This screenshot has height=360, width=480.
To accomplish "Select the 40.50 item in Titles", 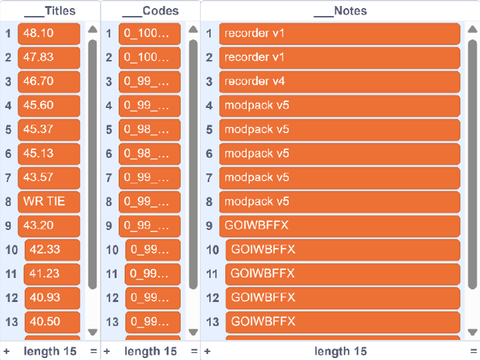I will [52, 322].
